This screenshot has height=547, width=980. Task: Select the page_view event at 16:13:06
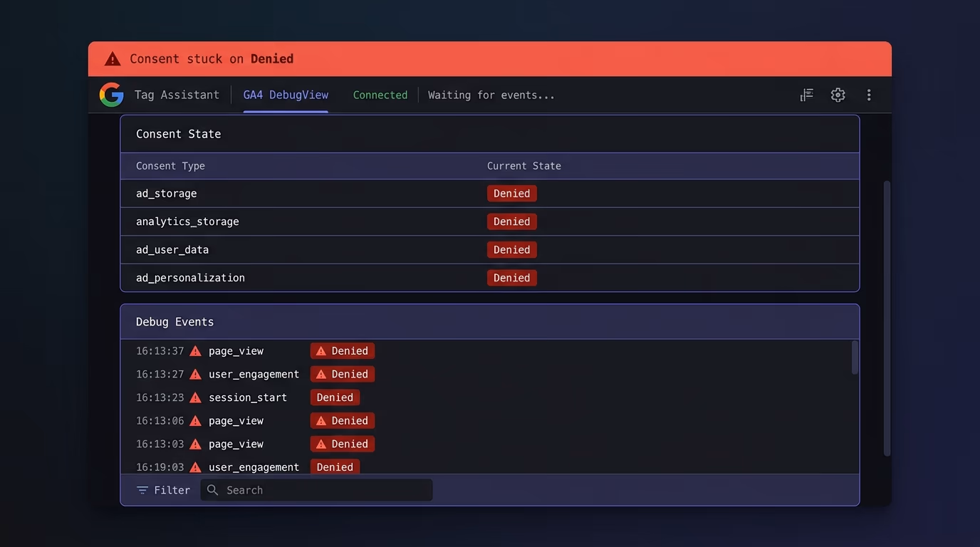point(236,421)
